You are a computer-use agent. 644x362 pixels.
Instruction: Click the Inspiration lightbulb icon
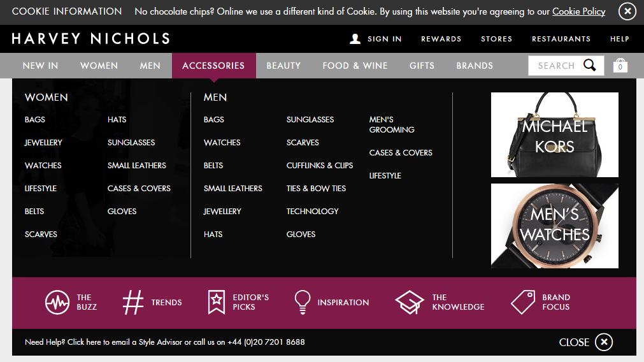pyautogui.click(x=302, y=303)
